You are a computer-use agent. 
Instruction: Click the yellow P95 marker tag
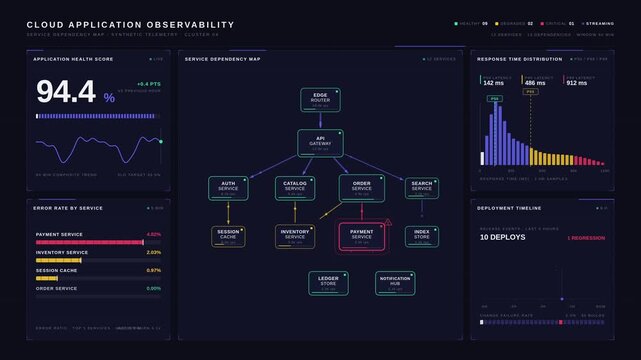[x=530, y=92]
